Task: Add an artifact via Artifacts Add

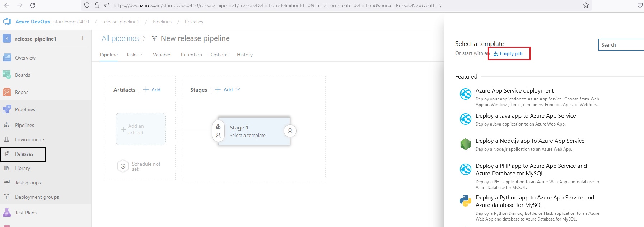Action: 152,90
